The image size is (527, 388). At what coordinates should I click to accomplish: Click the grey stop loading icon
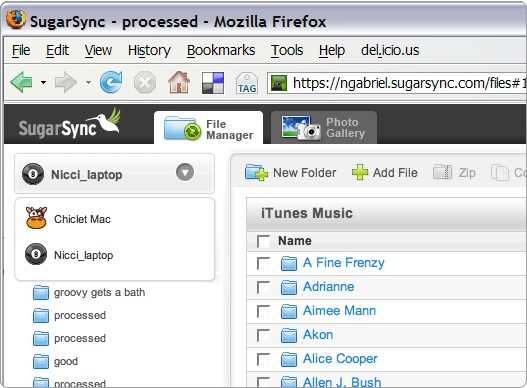click(145, 82)
